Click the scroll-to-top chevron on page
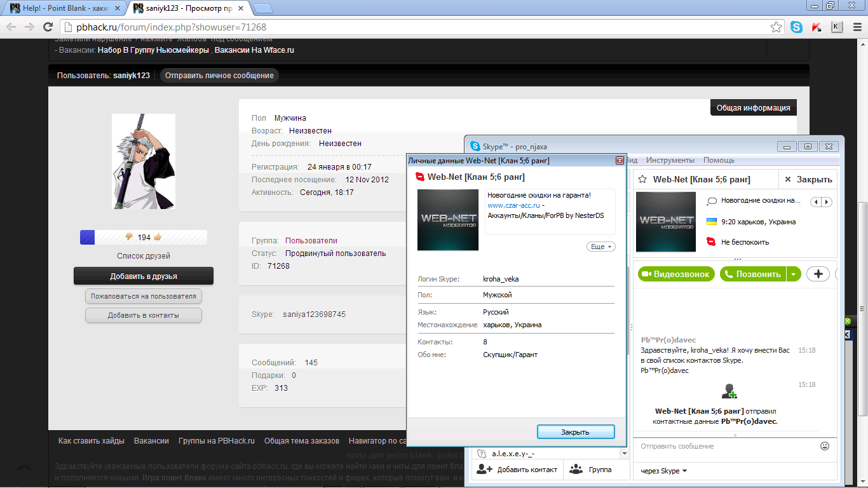868x488 pixels. point(24,468)
